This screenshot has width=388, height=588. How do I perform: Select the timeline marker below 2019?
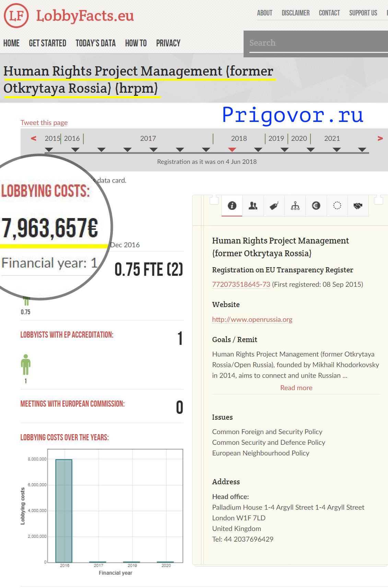pos(284,149)
